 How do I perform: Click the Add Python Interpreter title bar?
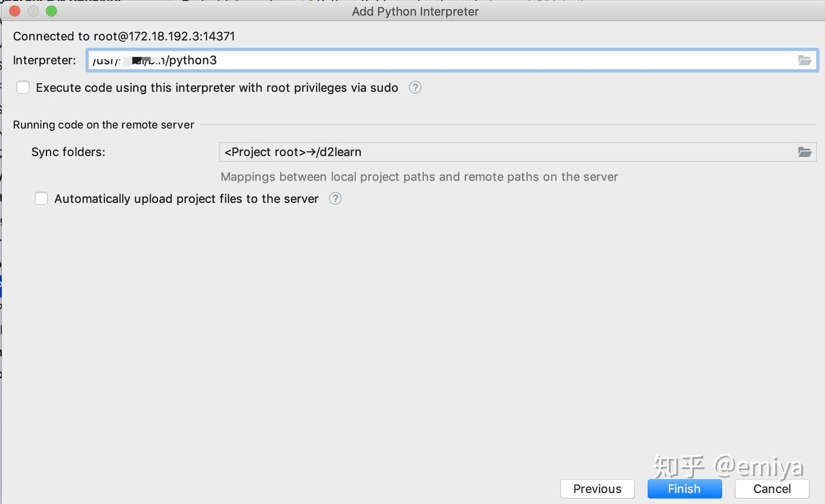pos(415,11)
